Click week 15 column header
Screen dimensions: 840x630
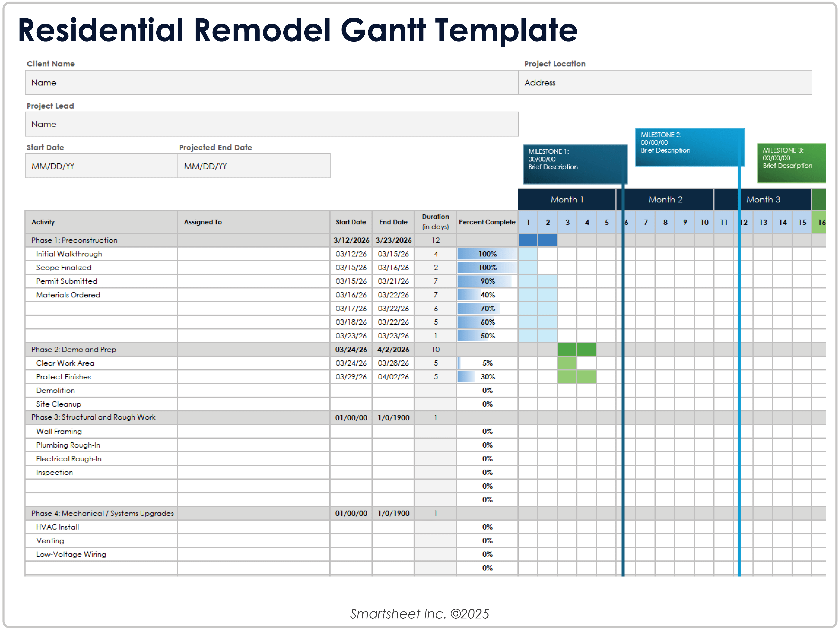pos(802,222)
